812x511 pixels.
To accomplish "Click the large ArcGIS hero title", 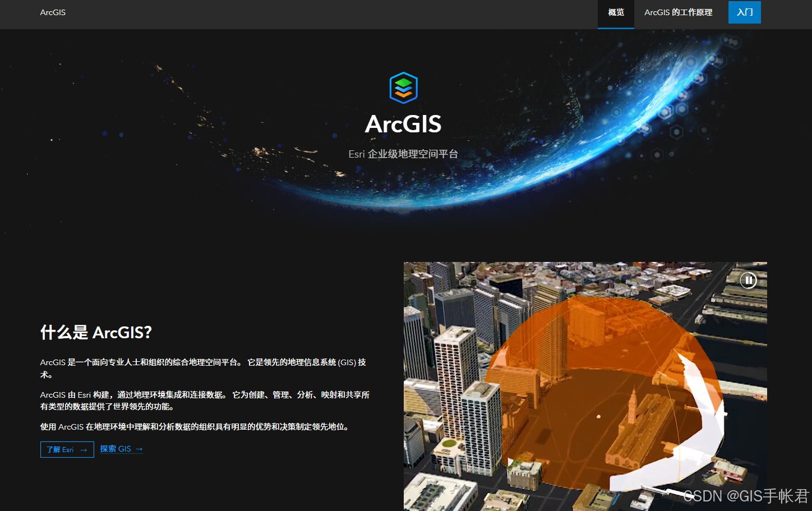I will (403, 124).
